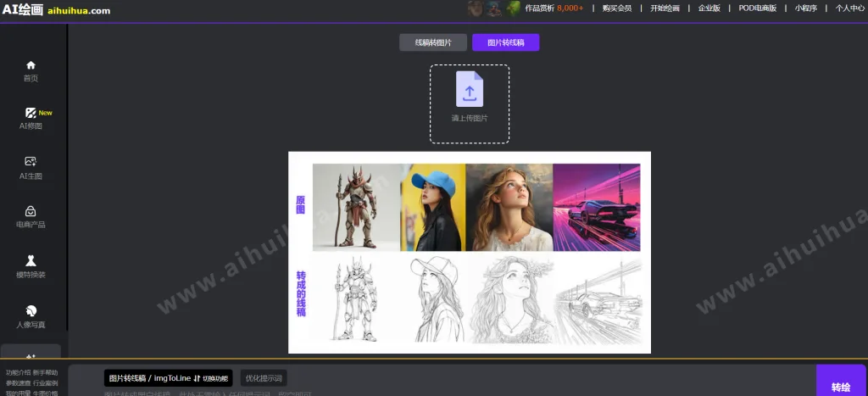The image size is (868, 396).
Task: Click the 优化提示词 optimize prompt button
Action: pos(264,378)
